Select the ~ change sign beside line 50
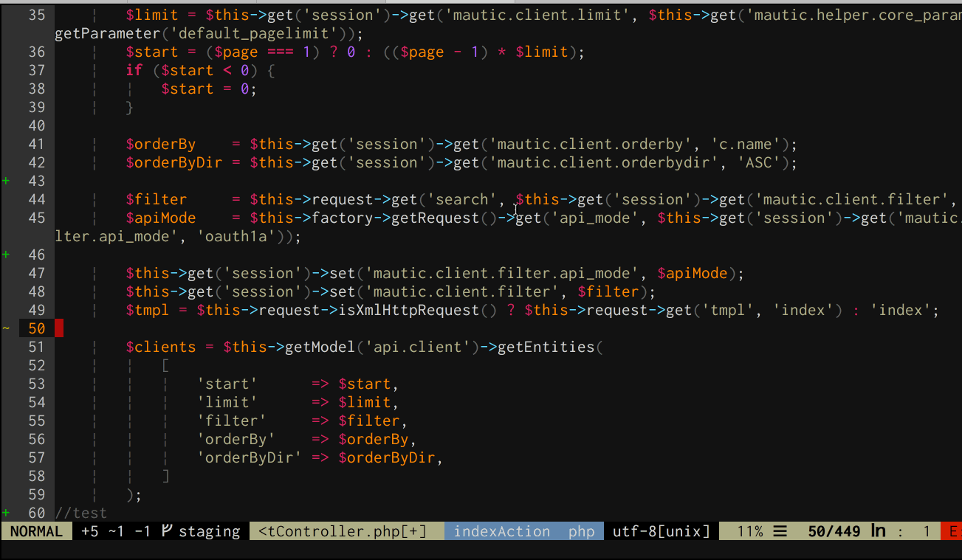962x560 pixels. tap(6, 328)
